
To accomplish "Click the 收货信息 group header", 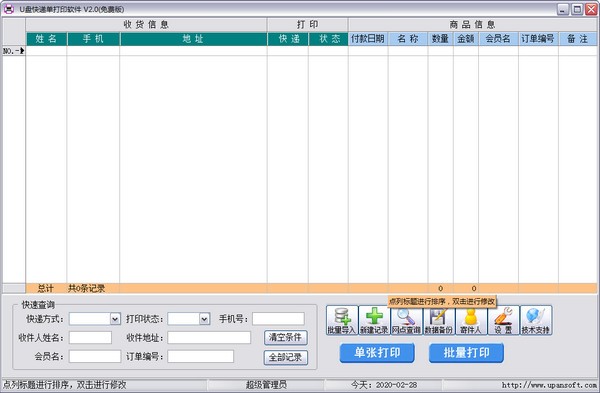I will point(146,24).
